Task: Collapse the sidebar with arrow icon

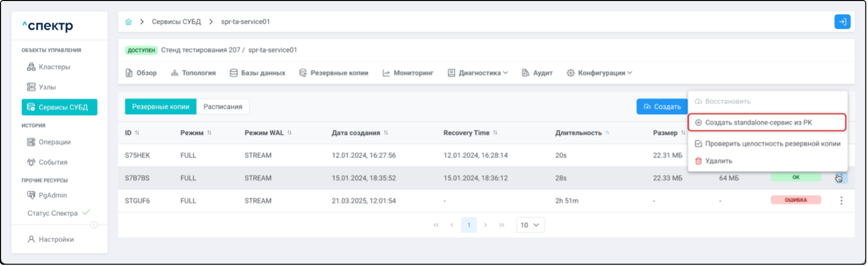Action: coord(94,225)
